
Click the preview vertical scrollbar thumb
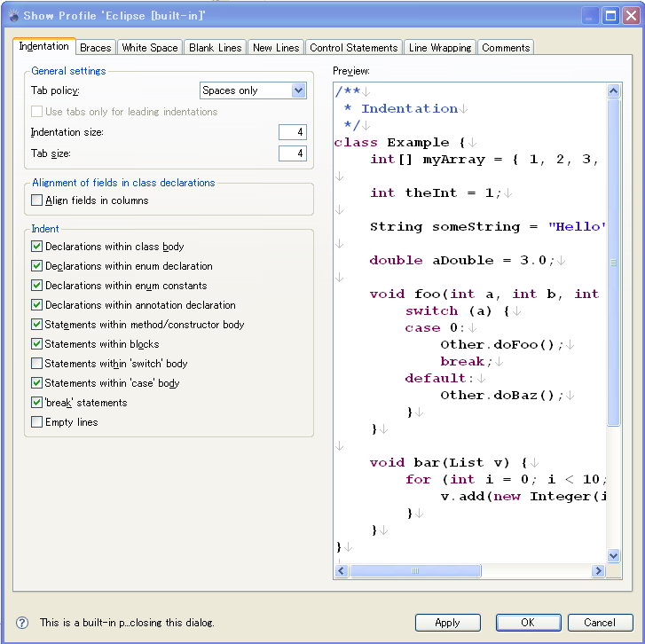613,263
